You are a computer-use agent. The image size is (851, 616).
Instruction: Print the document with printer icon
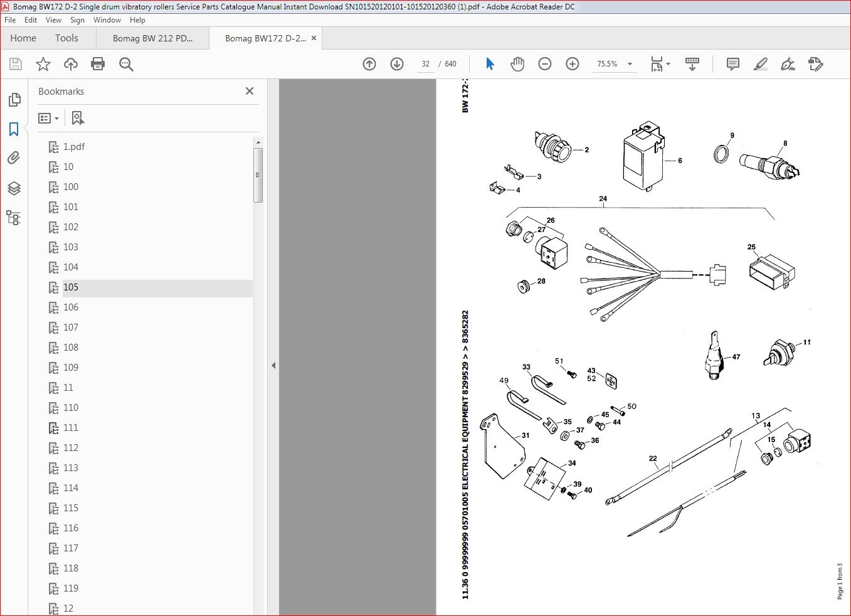point(98,64)
